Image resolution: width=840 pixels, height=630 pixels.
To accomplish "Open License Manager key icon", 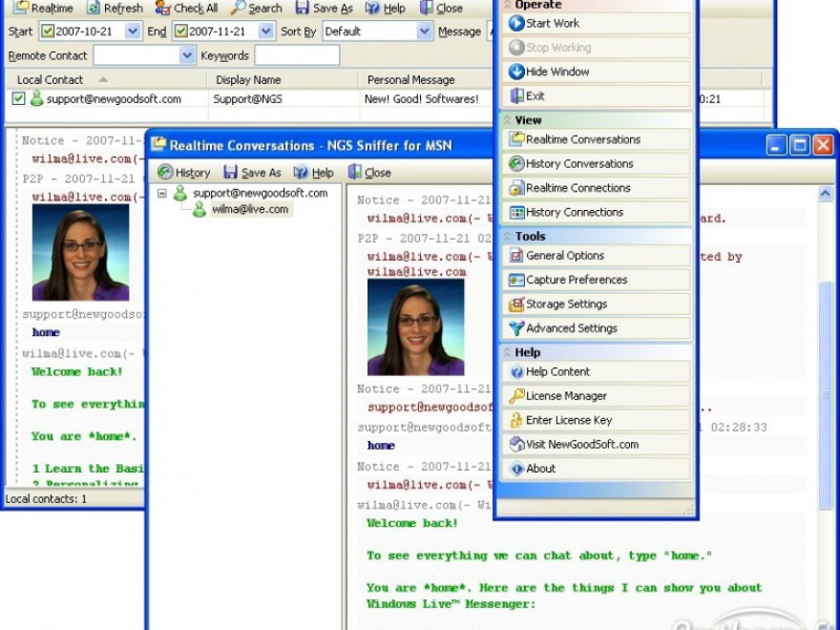I will [x=516, y=396].
